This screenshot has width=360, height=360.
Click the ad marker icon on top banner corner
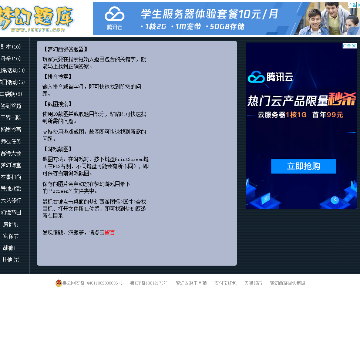353,5
